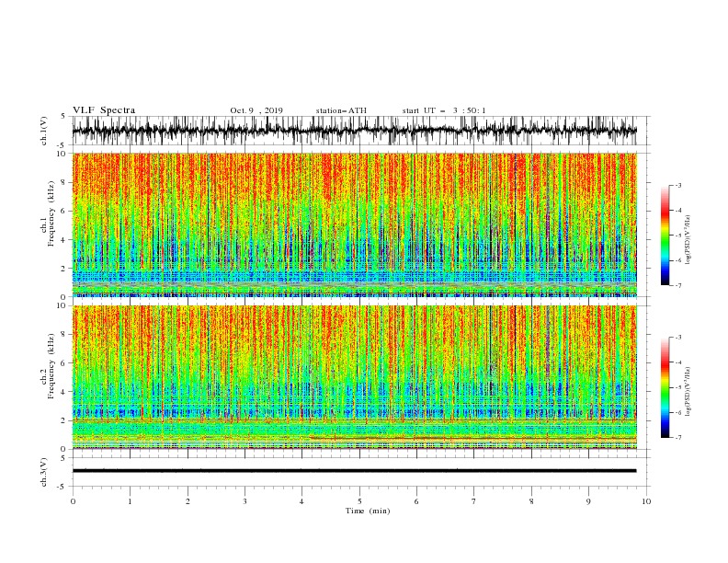728x563 pixels.
Task: Click the ch.1 frequency axis "8" tick label
Action: tap(63, 182)
